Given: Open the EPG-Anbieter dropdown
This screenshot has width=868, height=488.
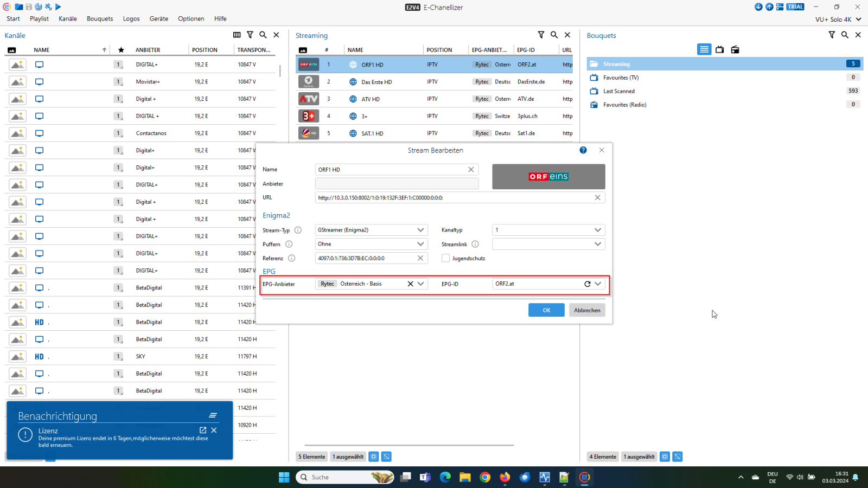Looking at the screenshot, I should pyautogui.click(x=420, y=284).
